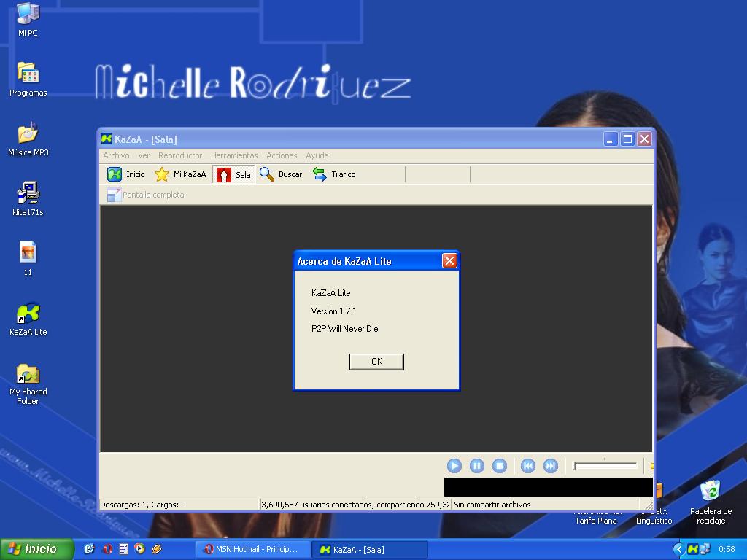Click OK in the Acerca de KaZaA Lite dialog
The image size is (747, 560).
[x=376, y=362]
